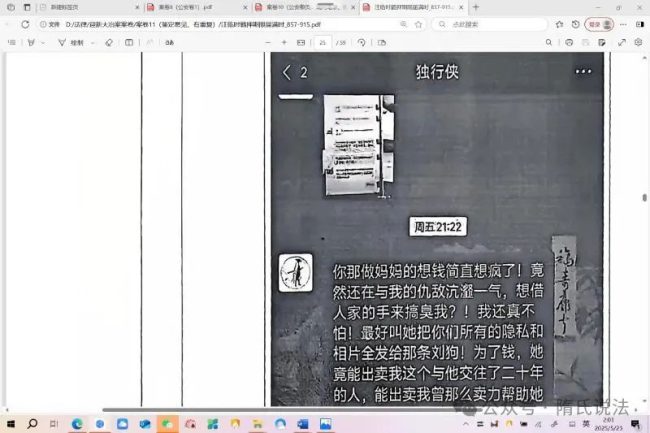Open the PDF table of contents panel
650x433 pixels.
(11, 43)
